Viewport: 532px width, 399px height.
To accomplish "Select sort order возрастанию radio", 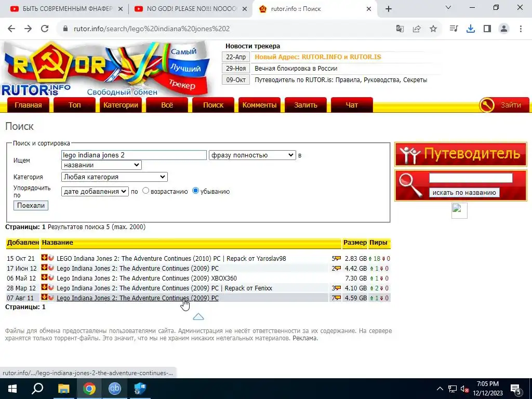I will (x=145, y=191).
